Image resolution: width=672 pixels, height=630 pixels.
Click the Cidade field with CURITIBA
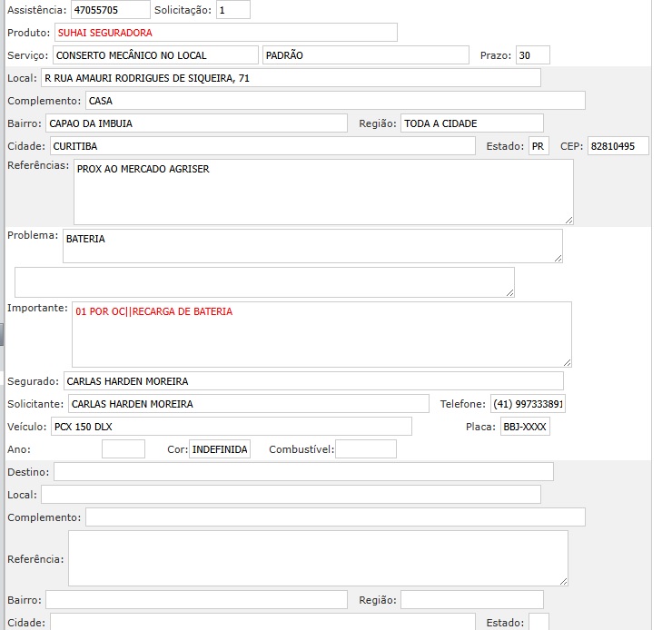tap(261, 146)
